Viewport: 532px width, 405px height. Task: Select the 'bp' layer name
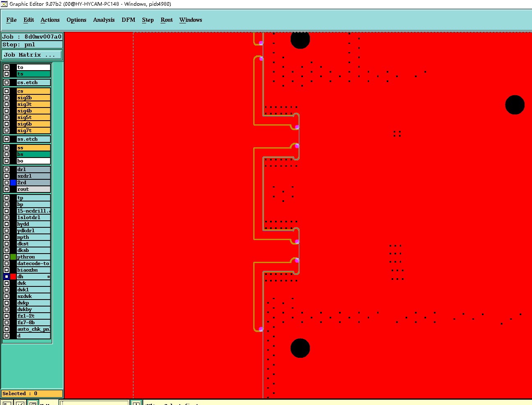tap(34, 204)
